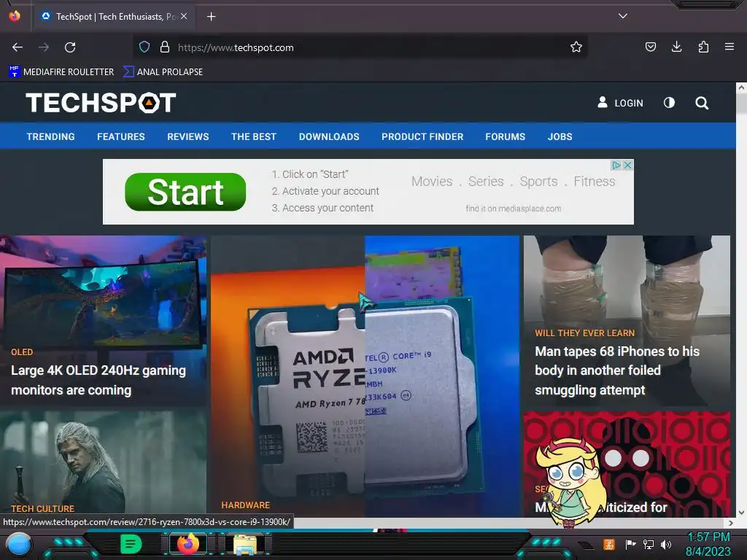747x560 pixels.
Task: Open the Firefox hamburger menu
Action: click(x=729, y=47)
